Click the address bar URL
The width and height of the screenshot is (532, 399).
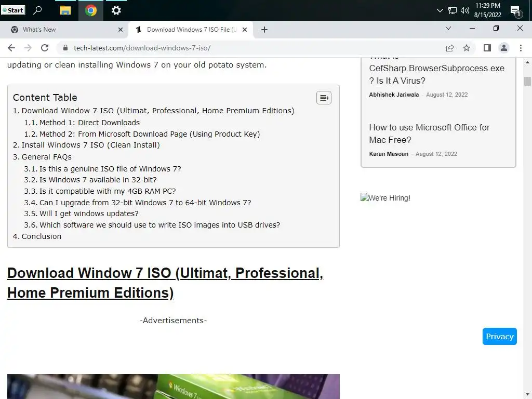pyautogui.click(x=142, y=48)
